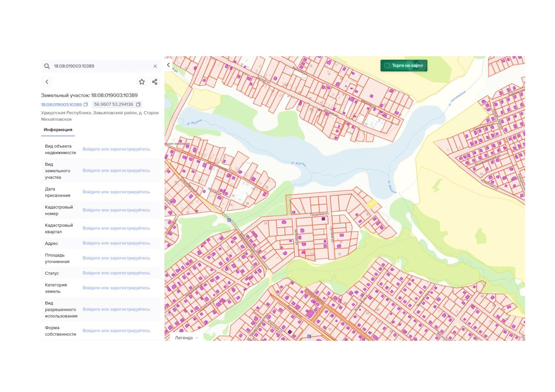Click login link for Вид земельного участка
The image size is (555, 392).
click(116, 171)
